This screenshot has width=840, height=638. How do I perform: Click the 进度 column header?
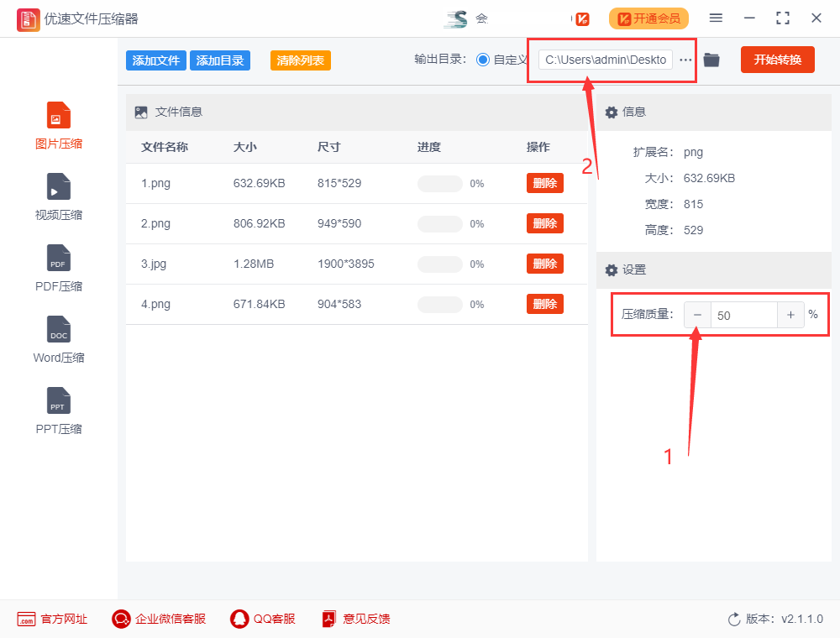pyautogui.click(x=429, y=147)
